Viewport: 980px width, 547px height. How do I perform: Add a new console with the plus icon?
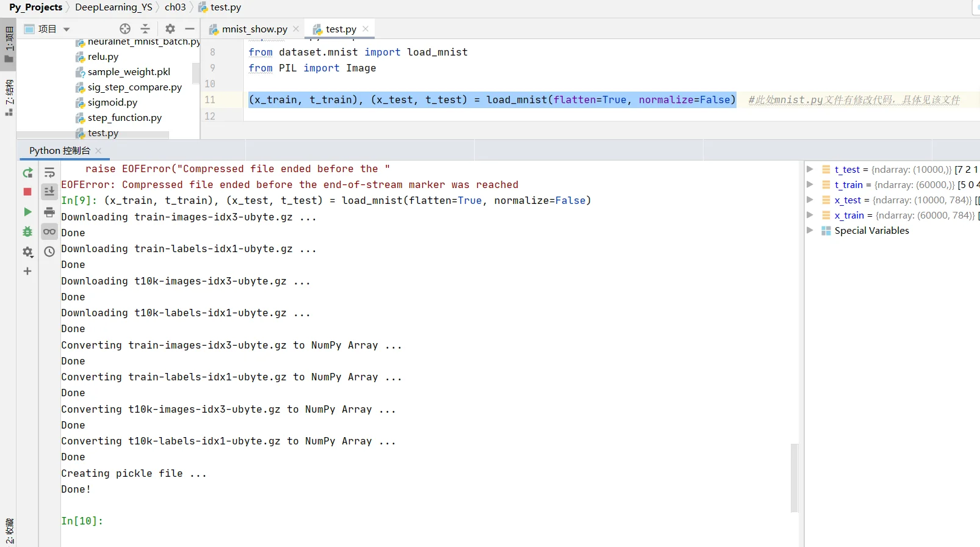click(27, 271)
